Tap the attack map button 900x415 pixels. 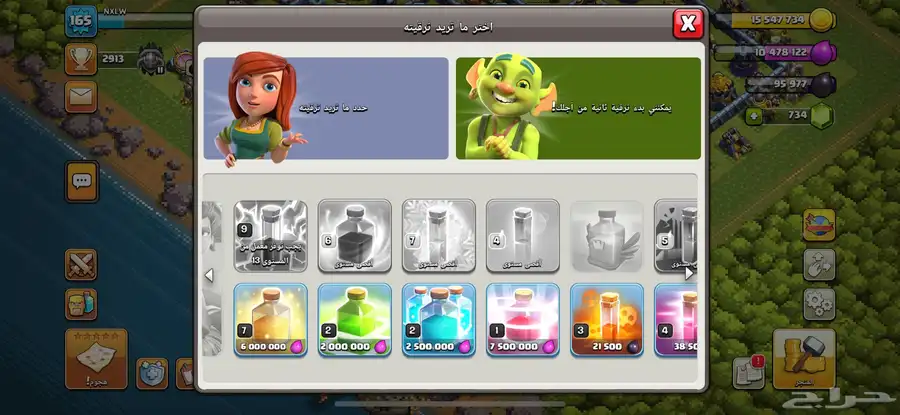(x=96, y=359)
